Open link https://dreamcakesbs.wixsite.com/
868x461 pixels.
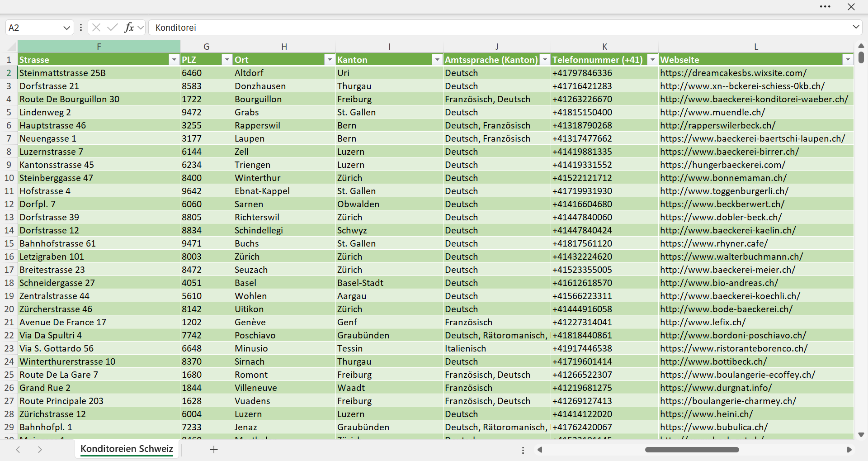click(x=733, y=73)
